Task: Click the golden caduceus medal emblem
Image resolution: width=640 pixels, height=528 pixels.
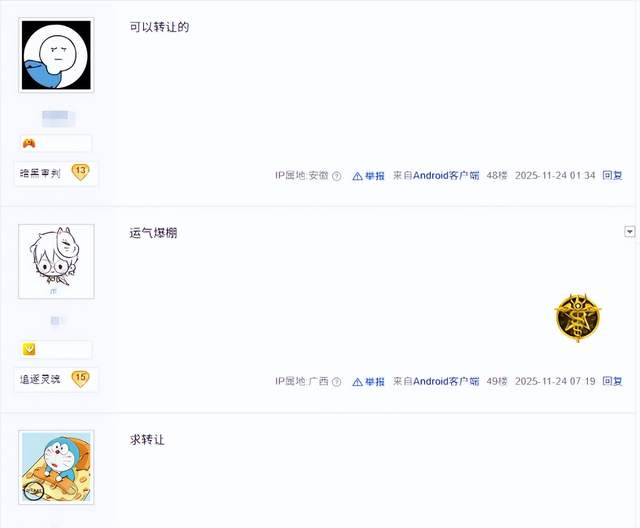Action: [578, 317]
